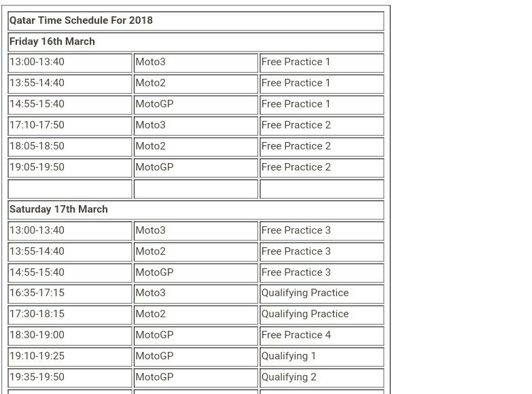532x394 pixels.
Task: Click Moto3 'Qualifying Practice' session cell
Action: pos(305,293)
